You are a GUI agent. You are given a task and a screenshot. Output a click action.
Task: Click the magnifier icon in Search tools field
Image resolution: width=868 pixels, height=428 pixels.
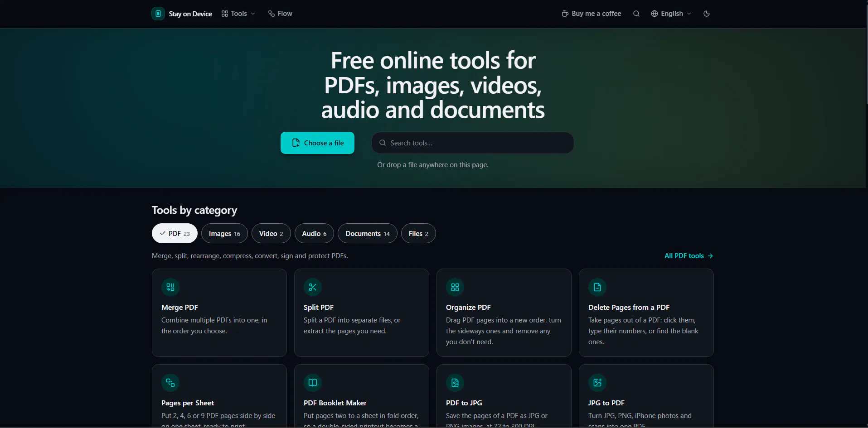383,143
